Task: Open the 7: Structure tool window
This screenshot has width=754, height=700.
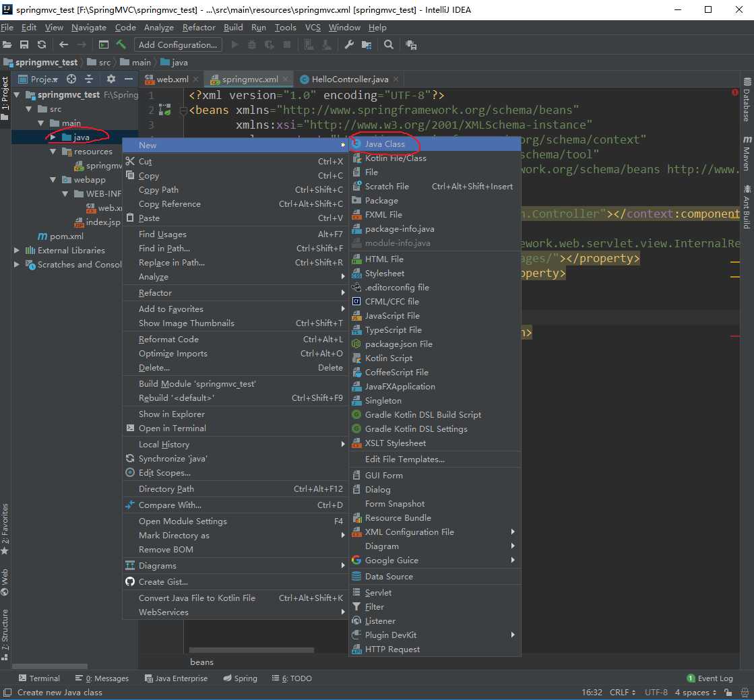Action: 5,635
